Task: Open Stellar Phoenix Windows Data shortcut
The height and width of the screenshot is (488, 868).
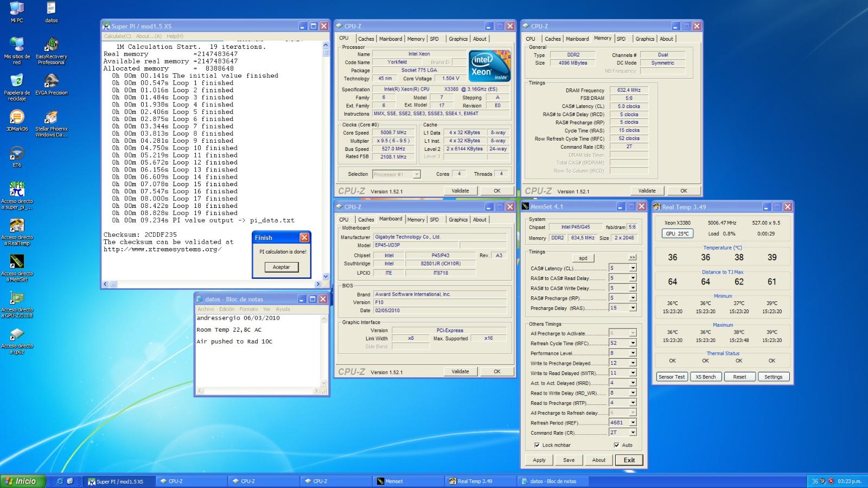Action: tap(52, 123)
